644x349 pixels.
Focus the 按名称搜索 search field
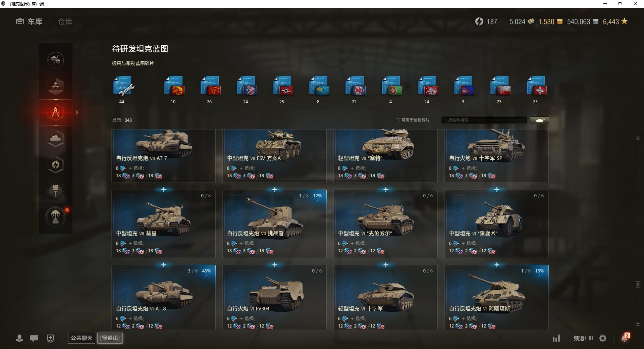[484, 120]
